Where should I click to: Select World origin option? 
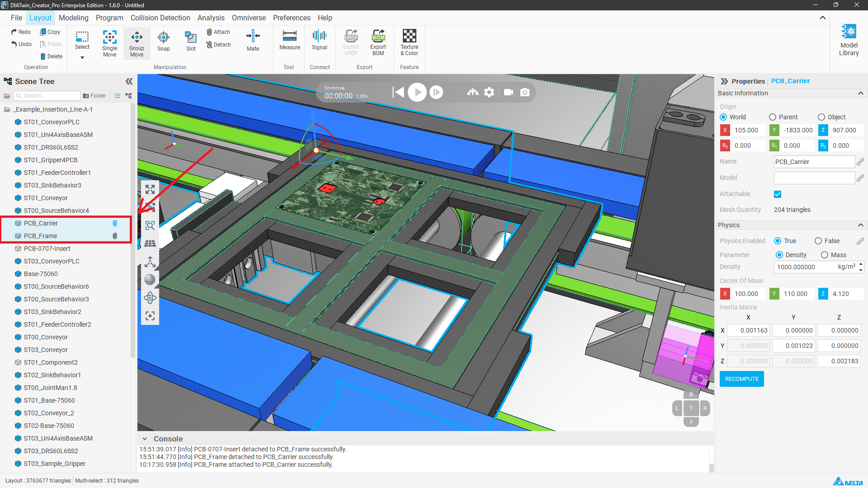723,117
